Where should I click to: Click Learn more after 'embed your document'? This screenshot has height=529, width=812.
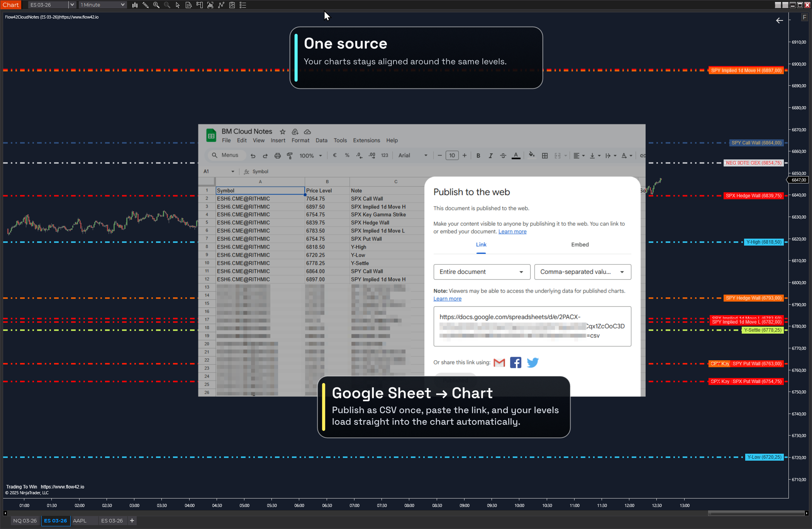click(x=512, y=232)
